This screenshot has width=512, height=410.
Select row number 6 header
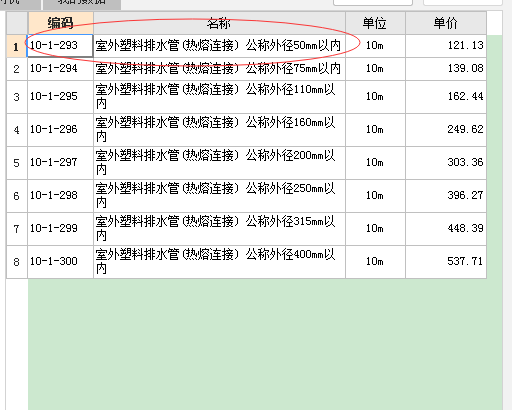pos(17,196)
